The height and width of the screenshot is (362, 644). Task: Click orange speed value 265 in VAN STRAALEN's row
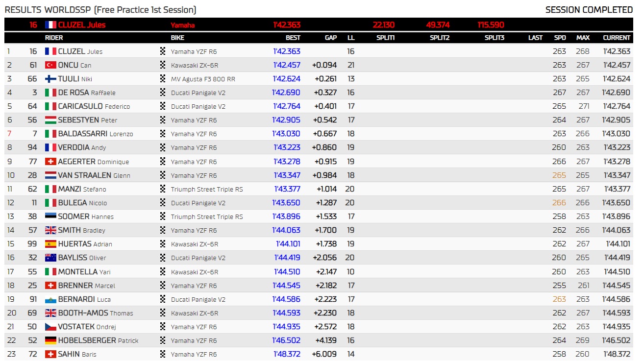559,175
